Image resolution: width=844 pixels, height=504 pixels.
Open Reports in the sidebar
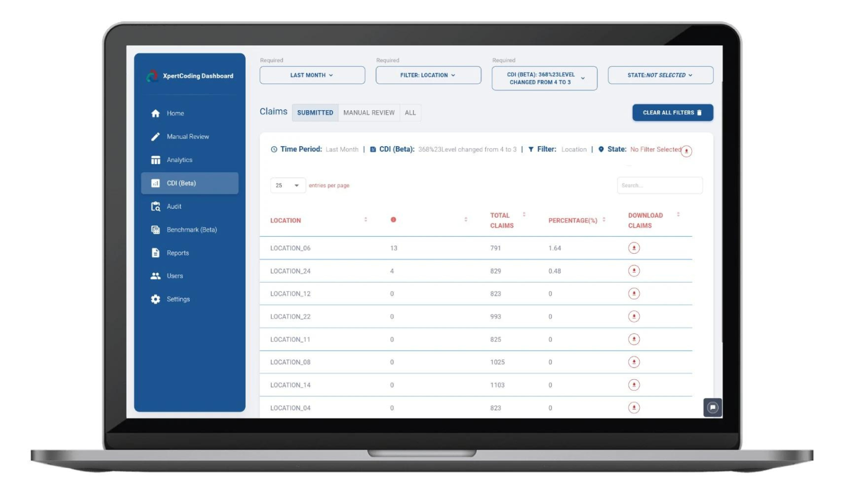click(x=190, y=253)
